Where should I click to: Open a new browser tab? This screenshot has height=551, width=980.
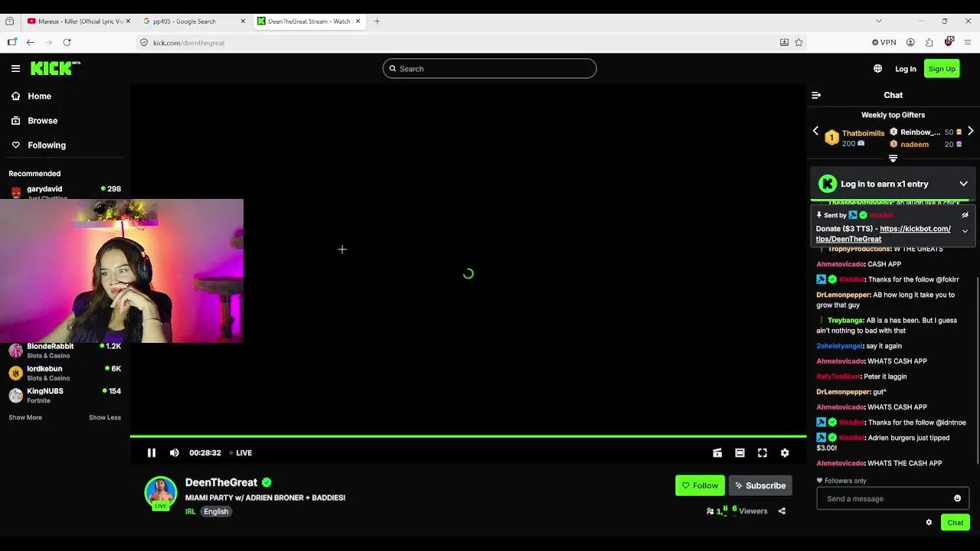coord(377,21)
